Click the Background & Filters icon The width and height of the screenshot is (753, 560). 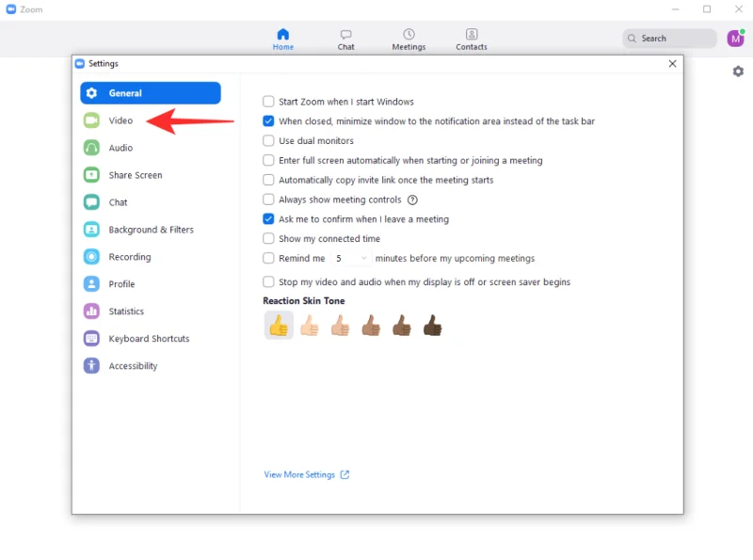tap(91, 230)
